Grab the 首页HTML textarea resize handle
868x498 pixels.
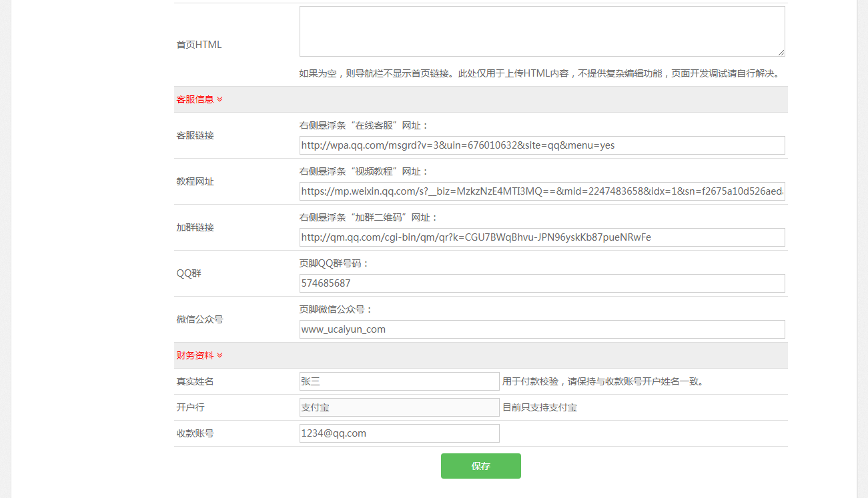(x=781, y=52)
